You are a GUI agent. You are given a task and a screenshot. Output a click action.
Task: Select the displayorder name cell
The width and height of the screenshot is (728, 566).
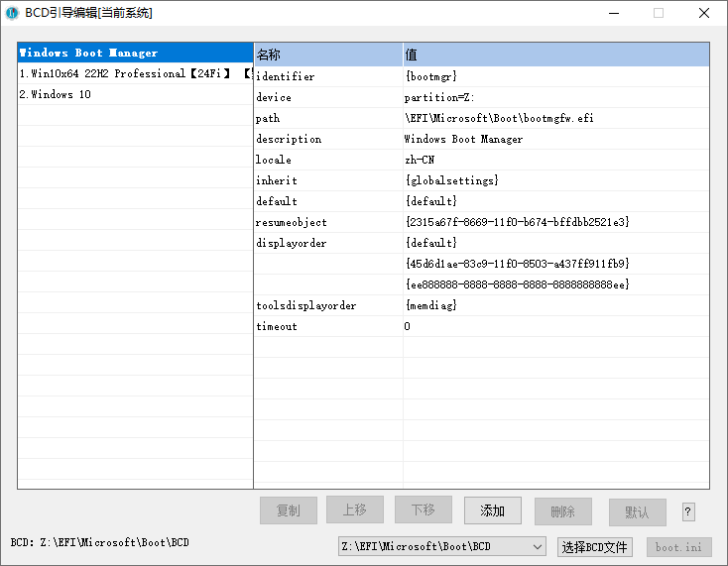(291, 243)
